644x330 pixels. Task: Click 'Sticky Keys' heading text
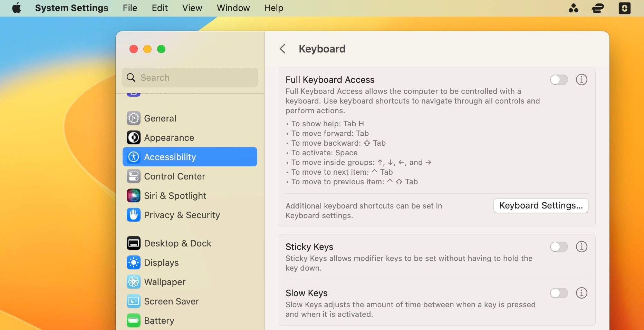click(309, 247)
